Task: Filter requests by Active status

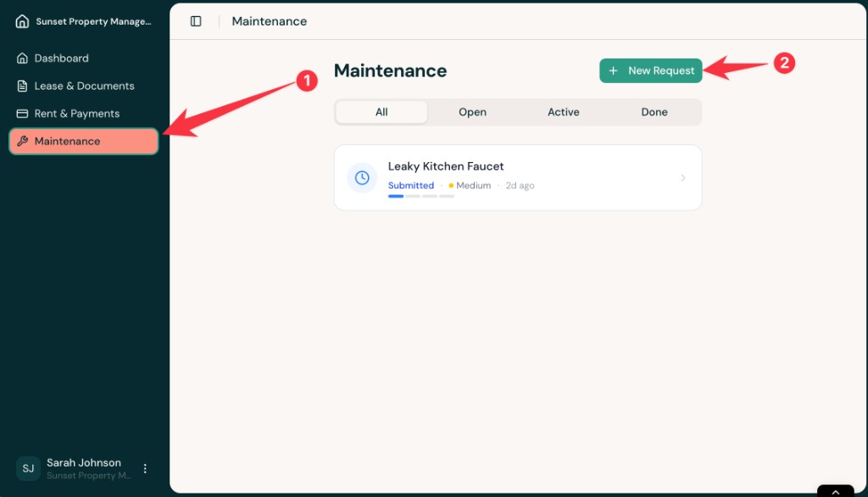Action: pos(563,111)
